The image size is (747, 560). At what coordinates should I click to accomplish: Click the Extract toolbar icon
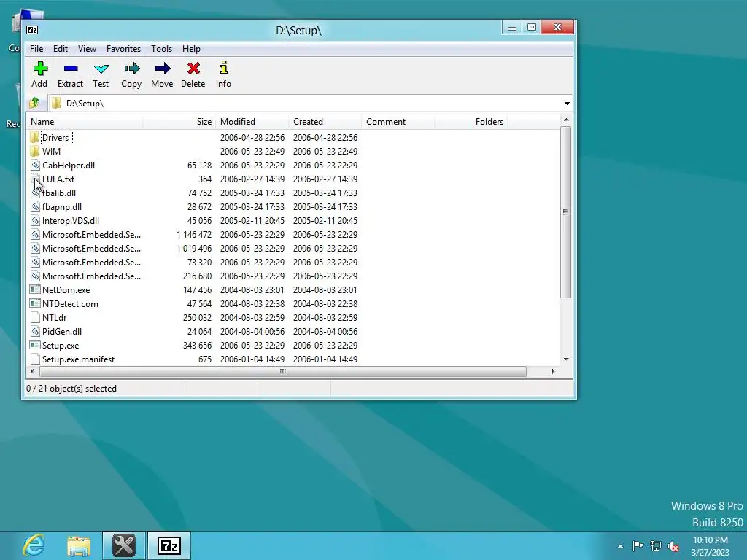click(x=71, y=69)
